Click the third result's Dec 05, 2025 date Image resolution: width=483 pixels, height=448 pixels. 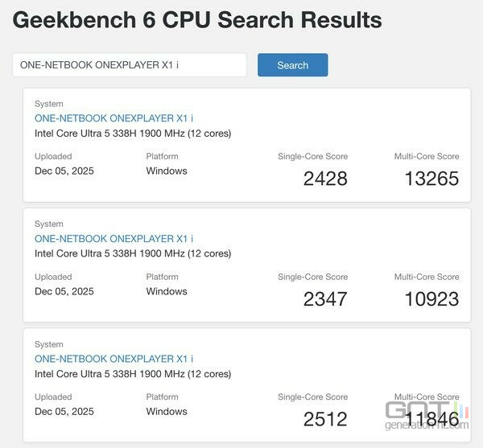[x=64, y=411]
